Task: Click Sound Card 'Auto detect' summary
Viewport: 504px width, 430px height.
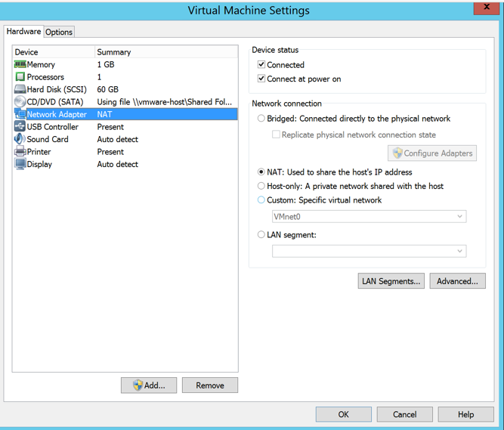Action: [x=118, y=139]
